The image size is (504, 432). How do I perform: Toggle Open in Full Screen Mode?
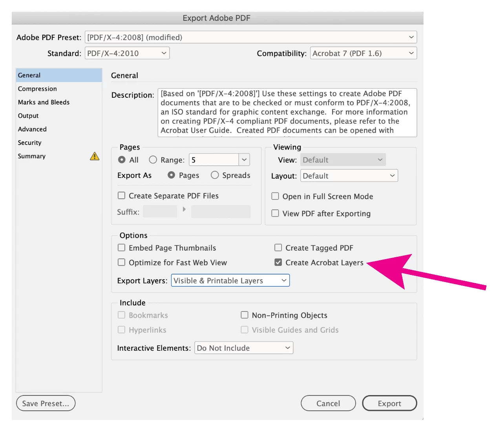[275, 196]
